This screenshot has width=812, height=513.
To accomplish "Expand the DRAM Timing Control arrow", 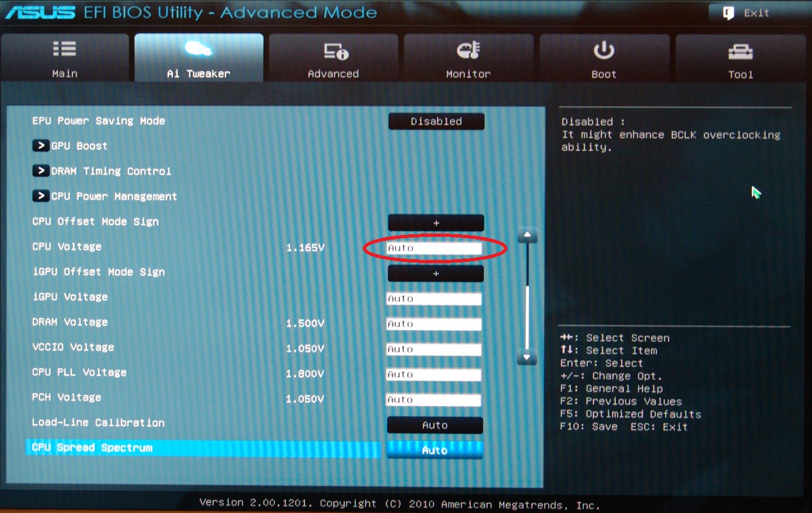I will point(41,171).
